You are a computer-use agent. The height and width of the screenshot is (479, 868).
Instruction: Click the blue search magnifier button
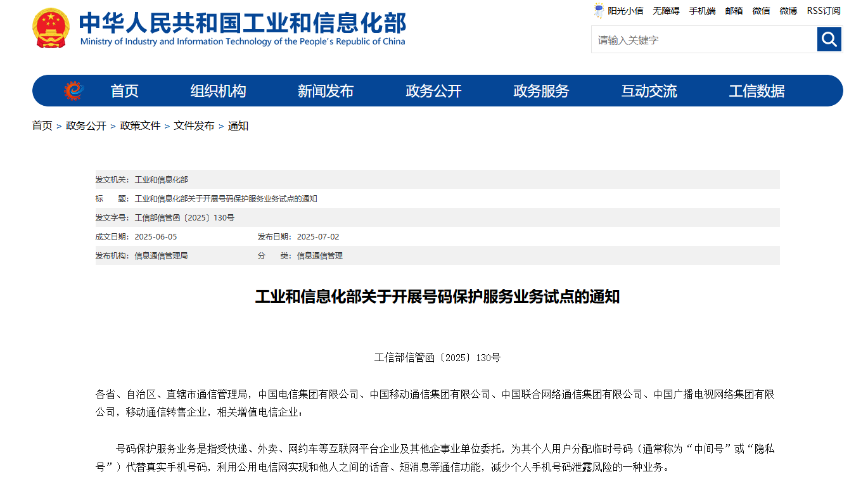tap(829, 40)
